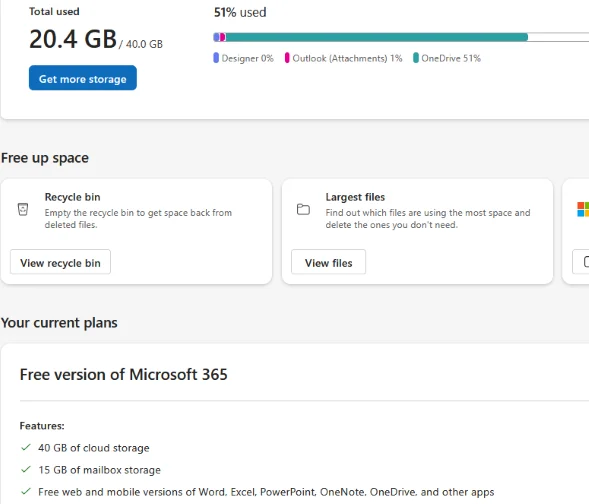Viewport: 589px width, 504px height.
Task: Click the Total used label
Action: (x=54, y=12)
